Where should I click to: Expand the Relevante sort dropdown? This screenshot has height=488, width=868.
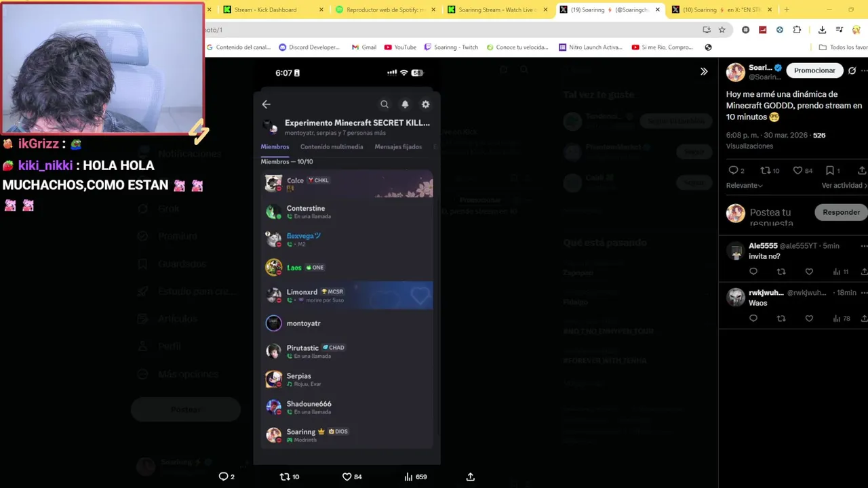744,185
